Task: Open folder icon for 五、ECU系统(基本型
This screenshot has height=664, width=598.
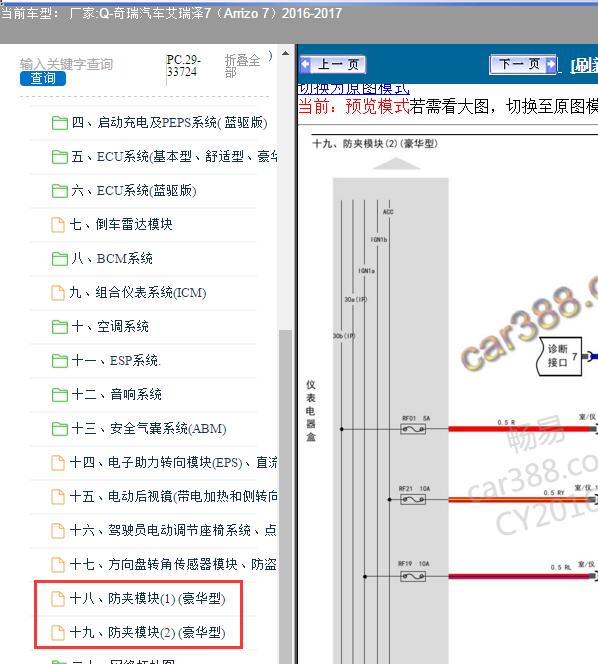Action: point(60,157)
